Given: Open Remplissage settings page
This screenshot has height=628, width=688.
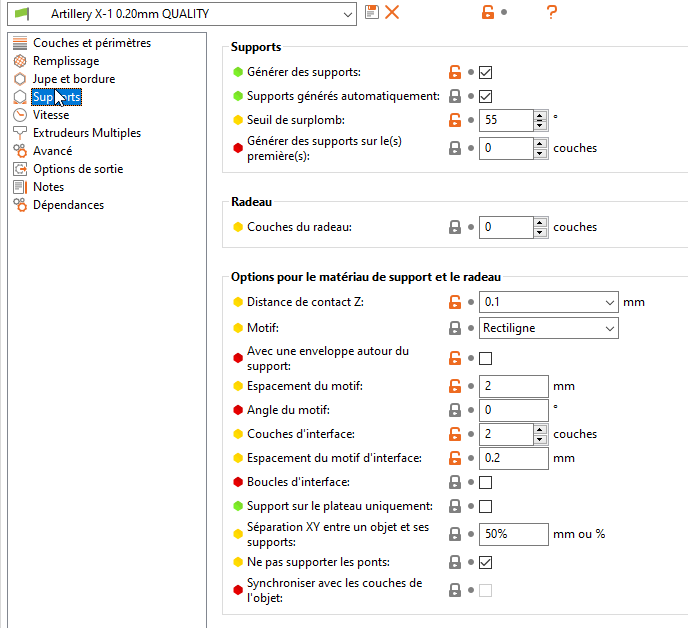Looking at the screenshot, I should click(66, 61).
